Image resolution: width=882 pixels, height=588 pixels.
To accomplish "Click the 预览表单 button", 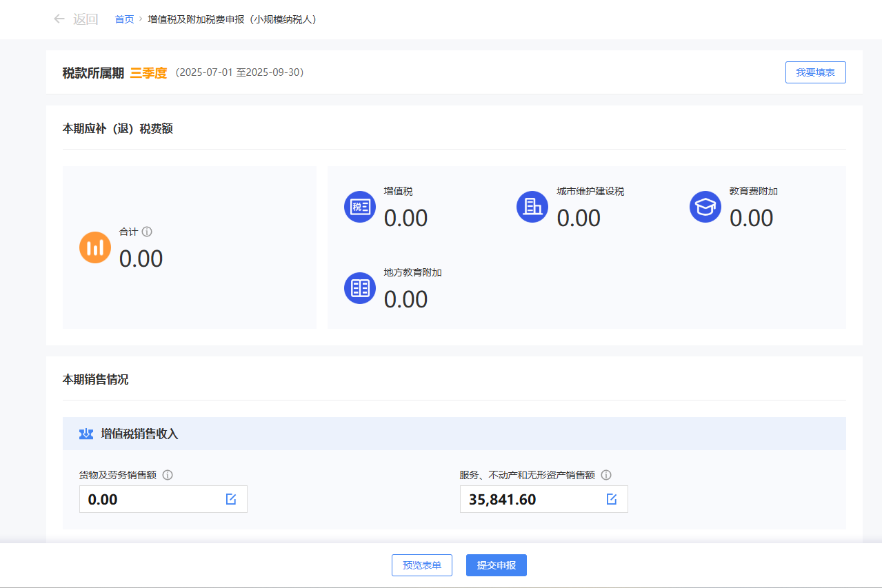I will pyautogui.click(x=422, y=565).
